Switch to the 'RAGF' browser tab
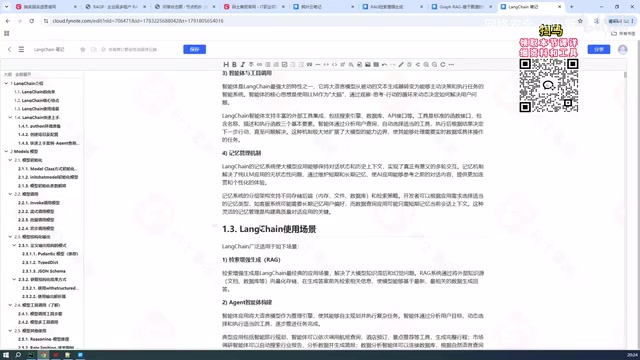 click(116, 7)
